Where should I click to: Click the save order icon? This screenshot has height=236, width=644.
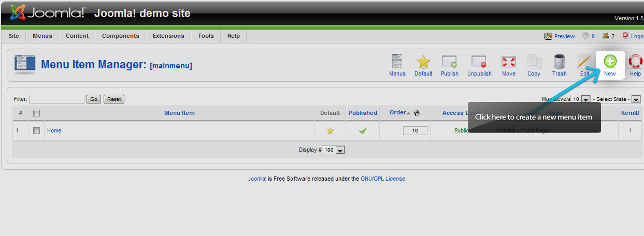coord(417,113)
